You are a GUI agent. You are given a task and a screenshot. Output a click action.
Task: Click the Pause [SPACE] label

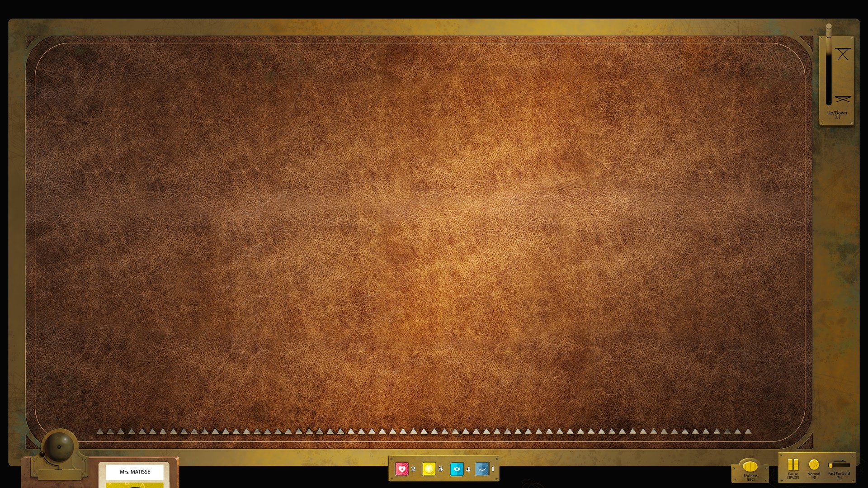coord(793,475)
